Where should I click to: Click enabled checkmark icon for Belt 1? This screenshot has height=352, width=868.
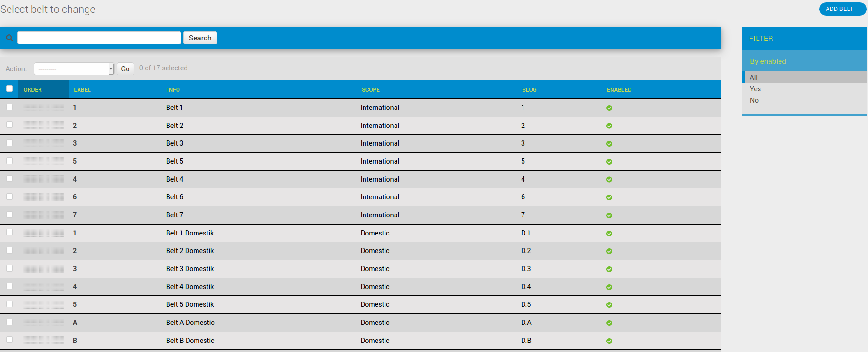[609, 108]
